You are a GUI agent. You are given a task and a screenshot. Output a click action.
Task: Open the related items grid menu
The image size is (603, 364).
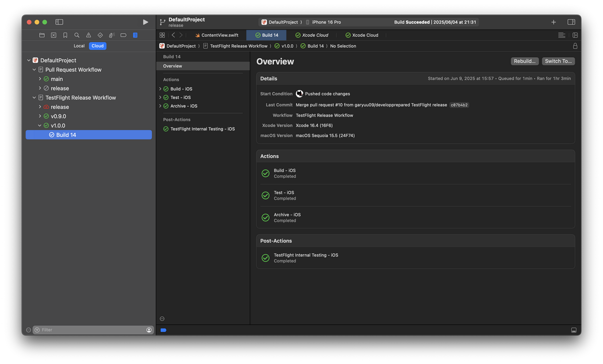click(162, 35)
